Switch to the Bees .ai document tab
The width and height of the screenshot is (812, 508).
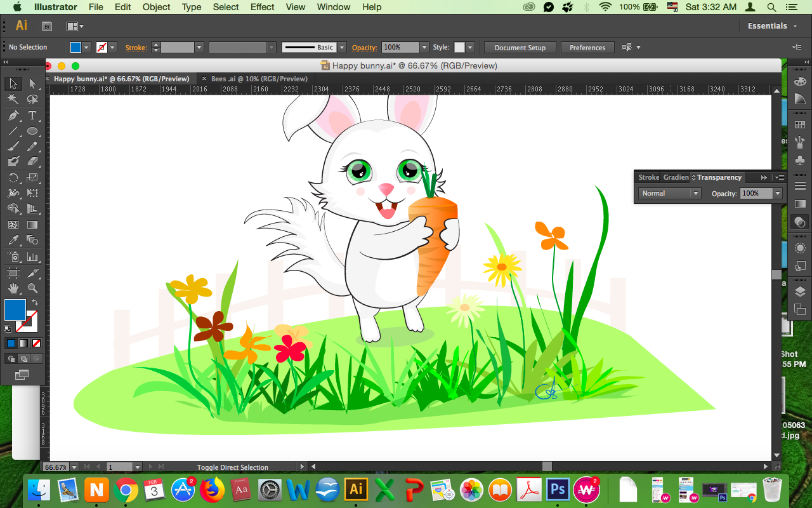(x=259, y=79)
